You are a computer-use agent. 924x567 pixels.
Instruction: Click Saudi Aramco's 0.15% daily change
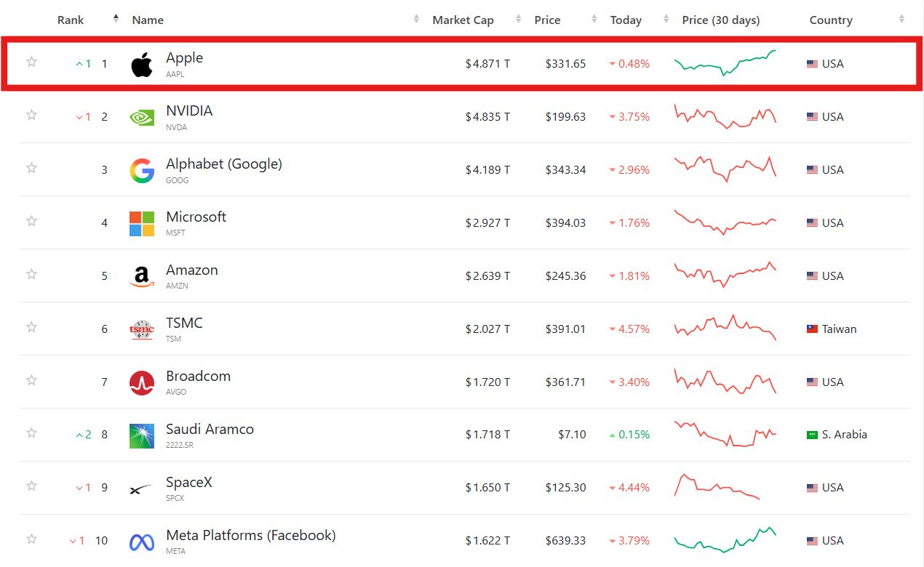629,435
